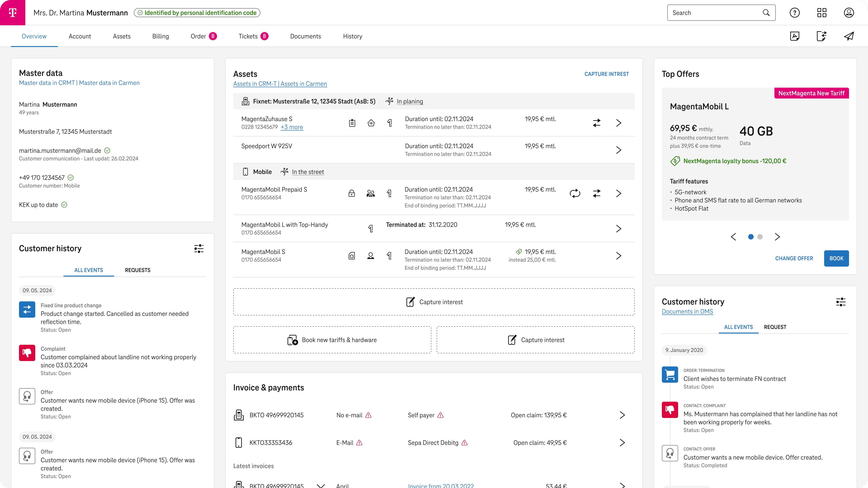868x488 pixels.
Task: Expand MagentaMobil S asset row chevron
Action: (618, 256)
